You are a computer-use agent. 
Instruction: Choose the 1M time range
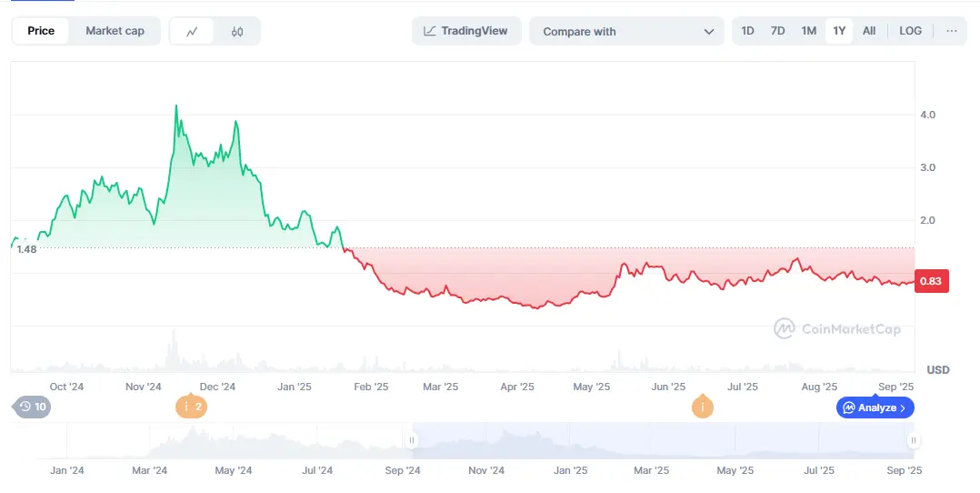[x=808, y=31]
